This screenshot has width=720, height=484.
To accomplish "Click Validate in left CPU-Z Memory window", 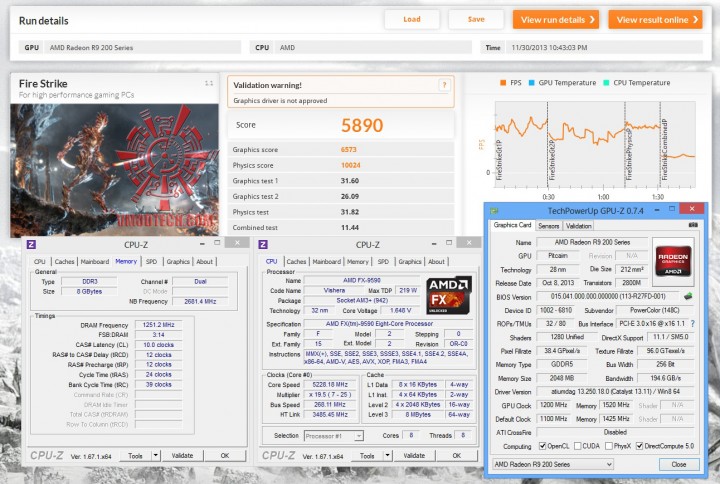I will tap(182, 456).
